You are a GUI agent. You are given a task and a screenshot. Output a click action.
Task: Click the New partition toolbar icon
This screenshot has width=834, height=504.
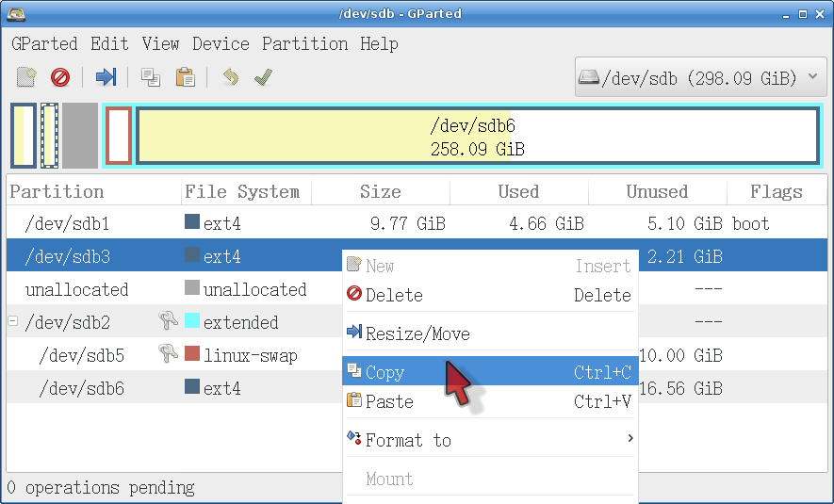point(27,77)
